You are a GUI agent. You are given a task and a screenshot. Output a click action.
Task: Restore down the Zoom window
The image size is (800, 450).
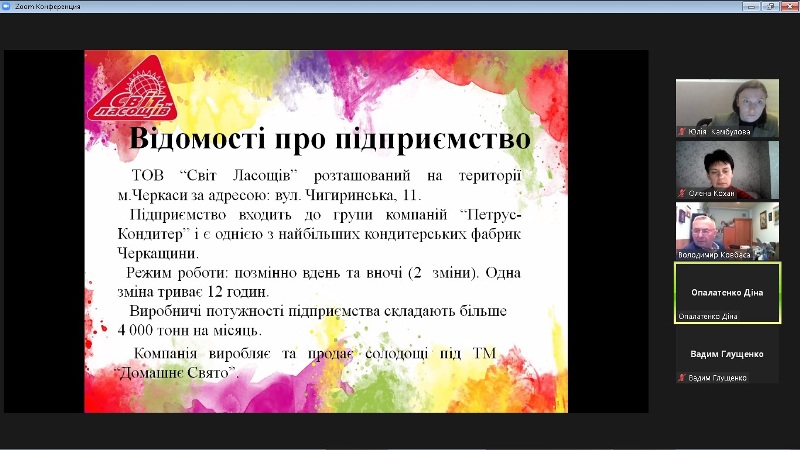point(769,6)
